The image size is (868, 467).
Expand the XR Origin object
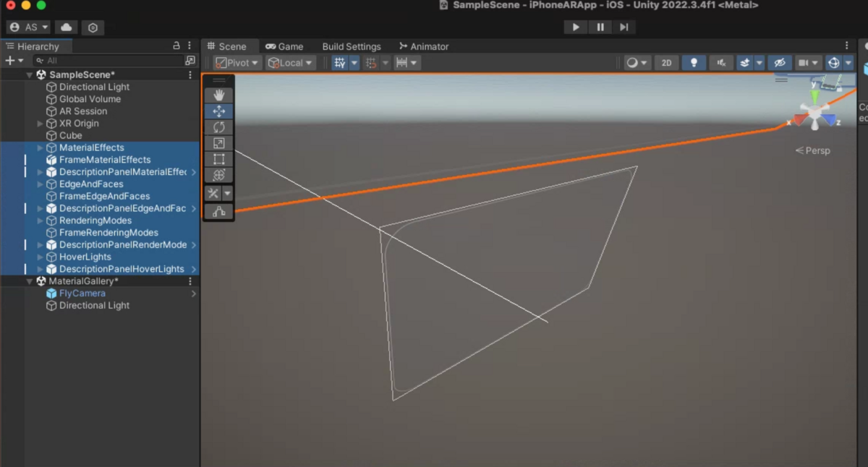point(41,124)
